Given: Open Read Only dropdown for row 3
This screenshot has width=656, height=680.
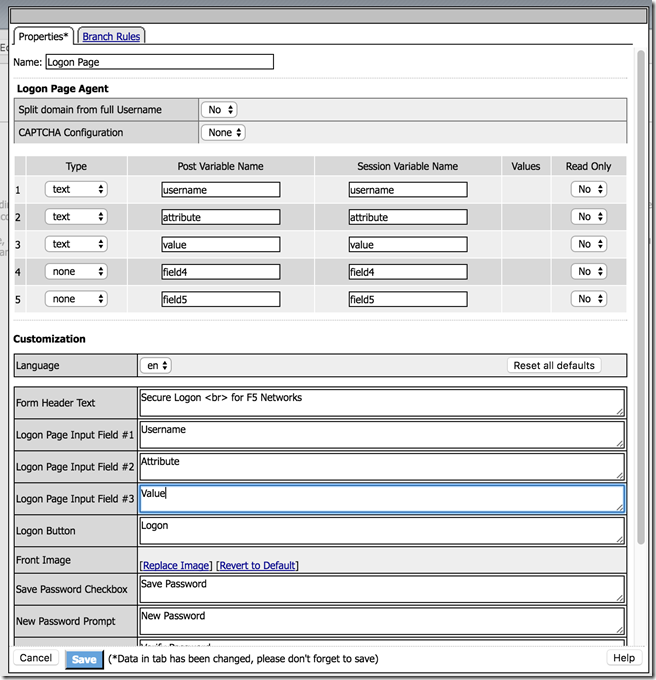Looking at the screenshot, I should tap(587, 244).
